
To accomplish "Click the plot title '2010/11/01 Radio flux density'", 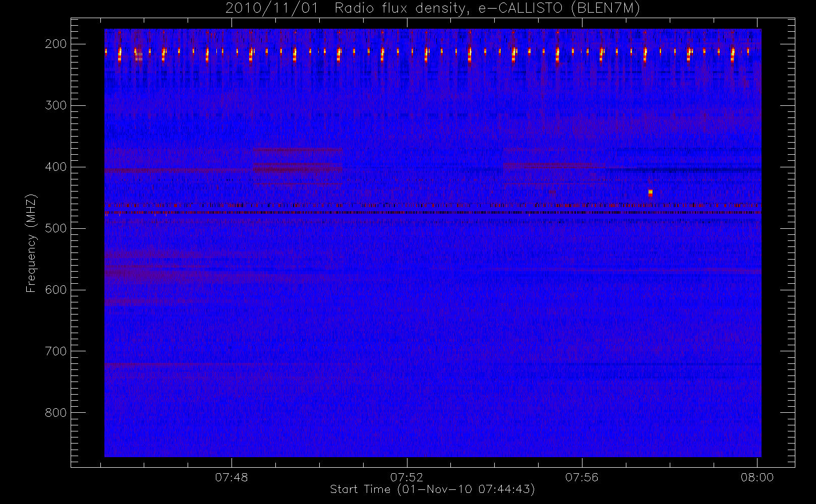I will click(x=433, y=8).
